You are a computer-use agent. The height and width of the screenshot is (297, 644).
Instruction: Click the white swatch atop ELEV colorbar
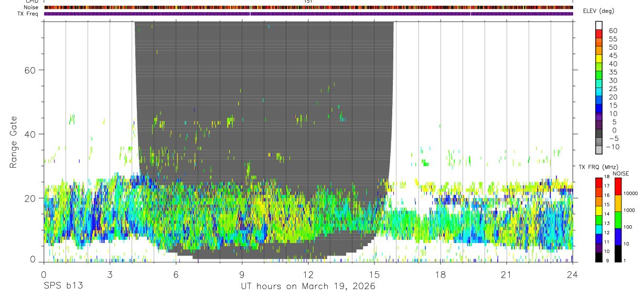tap(599, 25)
